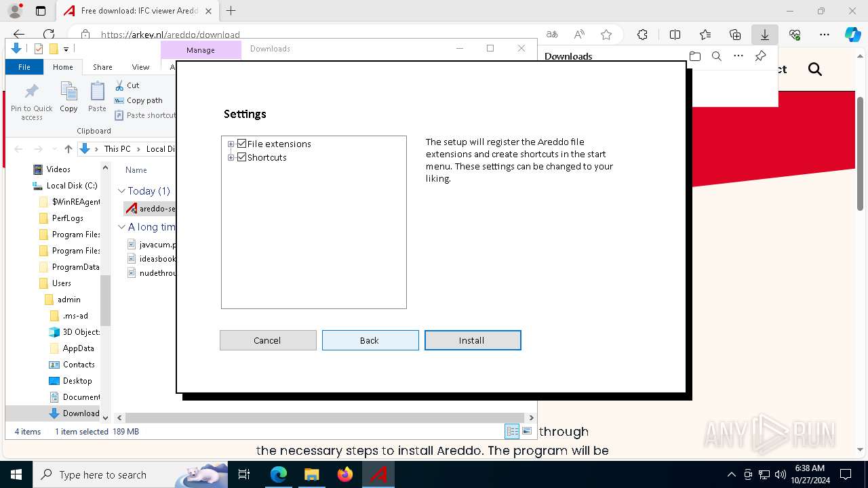
Task: Open Copilot icon in Edge
Action: [x=852, y=35]
